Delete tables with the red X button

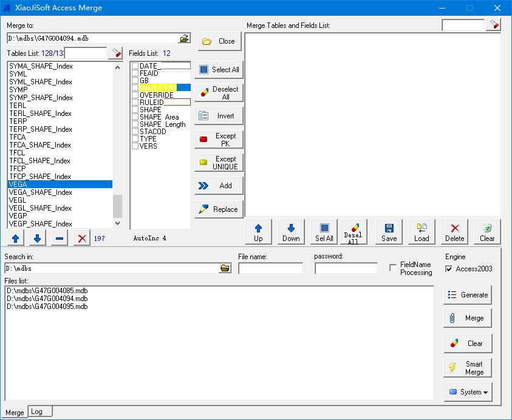(x=82, y=239)
